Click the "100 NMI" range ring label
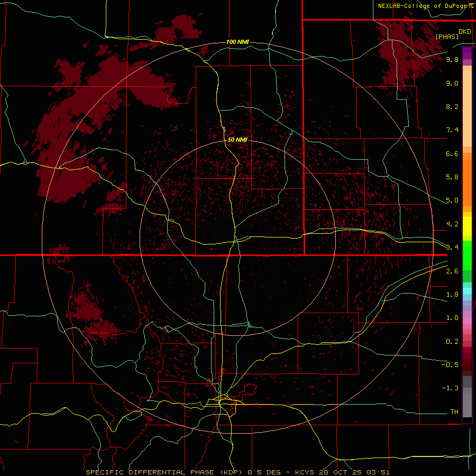 237,42
